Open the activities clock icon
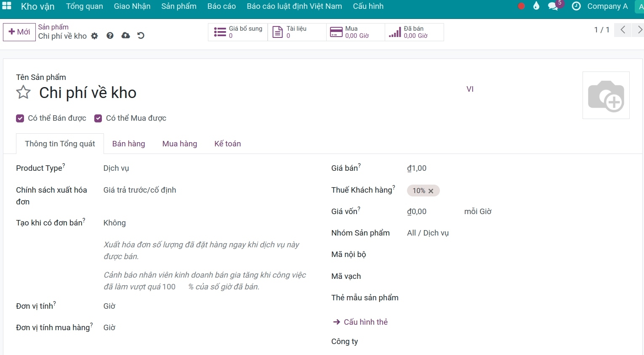 click(576, 6)
